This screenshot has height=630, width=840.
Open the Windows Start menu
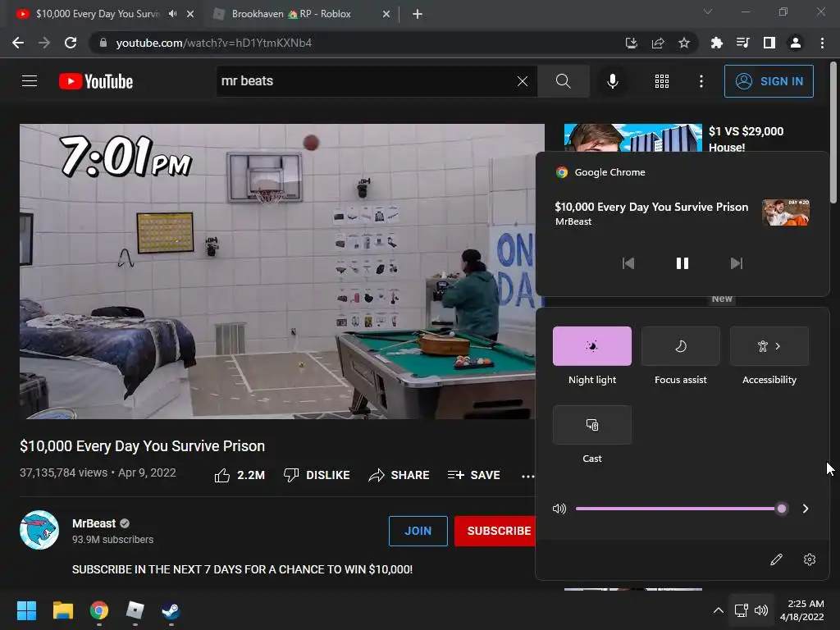[x=26, y=610]
